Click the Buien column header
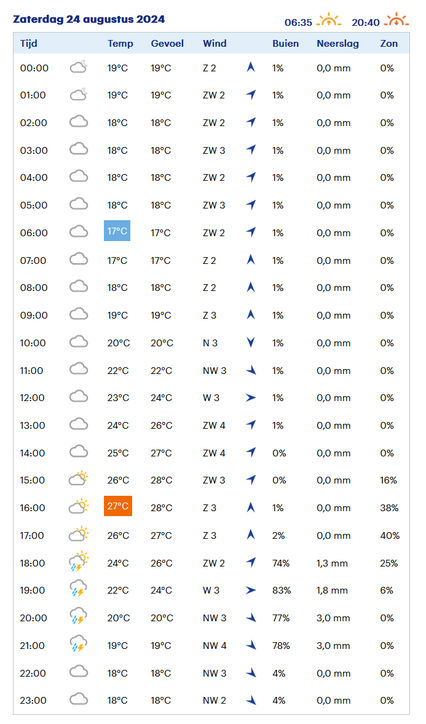426x724 pixels. [x=285, y=43]
